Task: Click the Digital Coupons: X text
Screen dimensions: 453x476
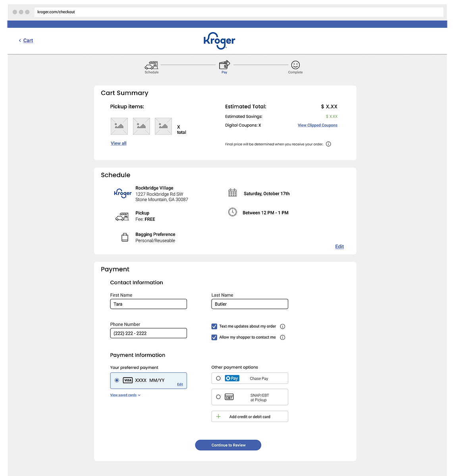Action: click(x=243, y=125)
